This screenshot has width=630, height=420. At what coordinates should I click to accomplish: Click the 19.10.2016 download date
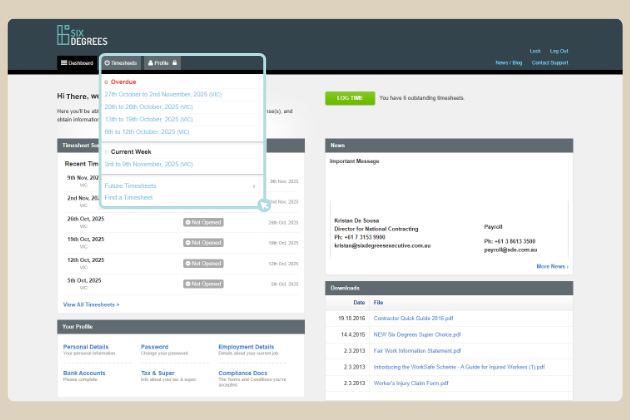tap(352, 318)
